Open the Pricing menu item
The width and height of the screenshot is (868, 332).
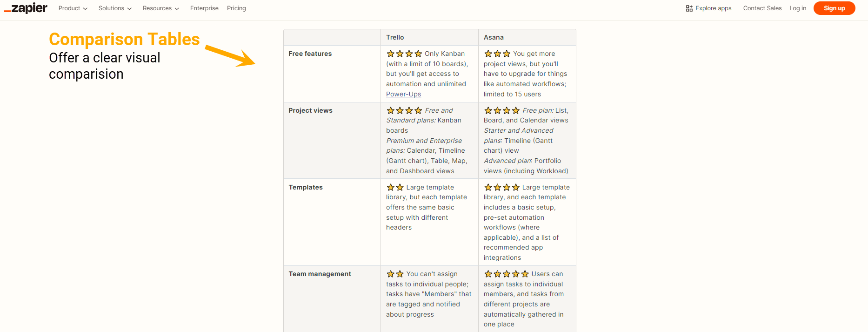[x=236, y=8]
